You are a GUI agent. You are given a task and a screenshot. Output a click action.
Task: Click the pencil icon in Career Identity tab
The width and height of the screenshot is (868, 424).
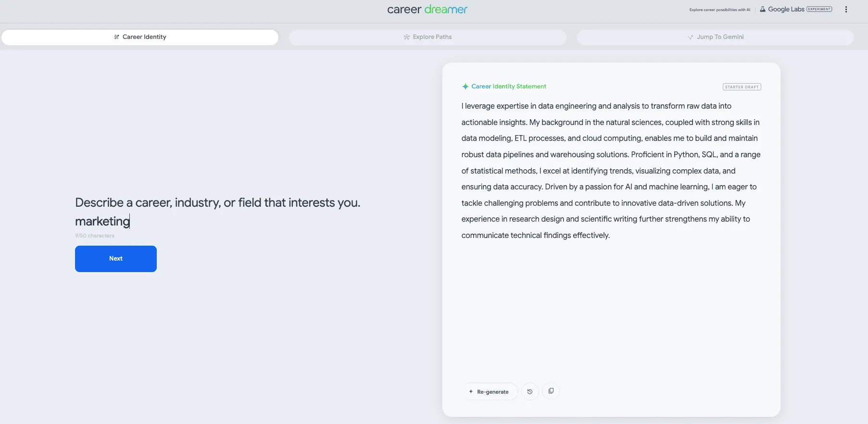[116, 37]
